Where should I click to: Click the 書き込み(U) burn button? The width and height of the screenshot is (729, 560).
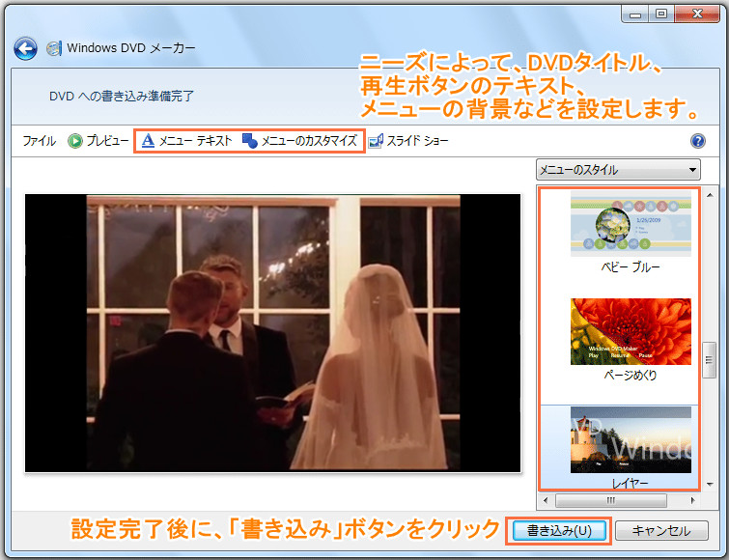[559, 531]
